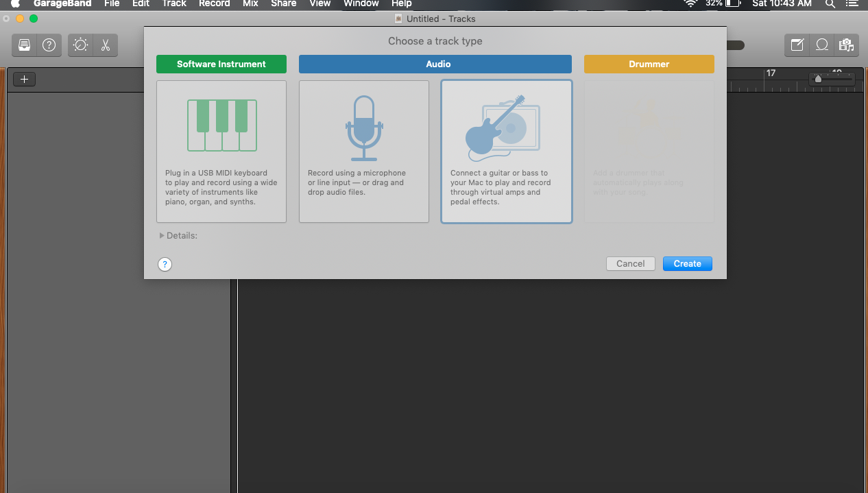
Task: Click the dimmed Drummer track card
Action: coord(649,152)
